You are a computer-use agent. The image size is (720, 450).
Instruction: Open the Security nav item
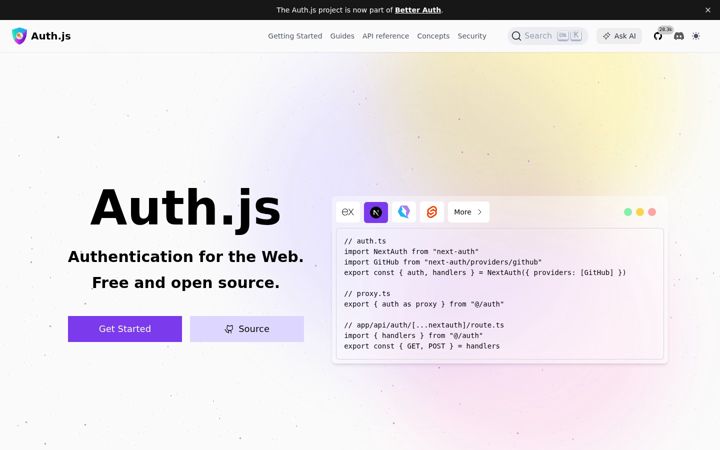(x=472, y=36)
